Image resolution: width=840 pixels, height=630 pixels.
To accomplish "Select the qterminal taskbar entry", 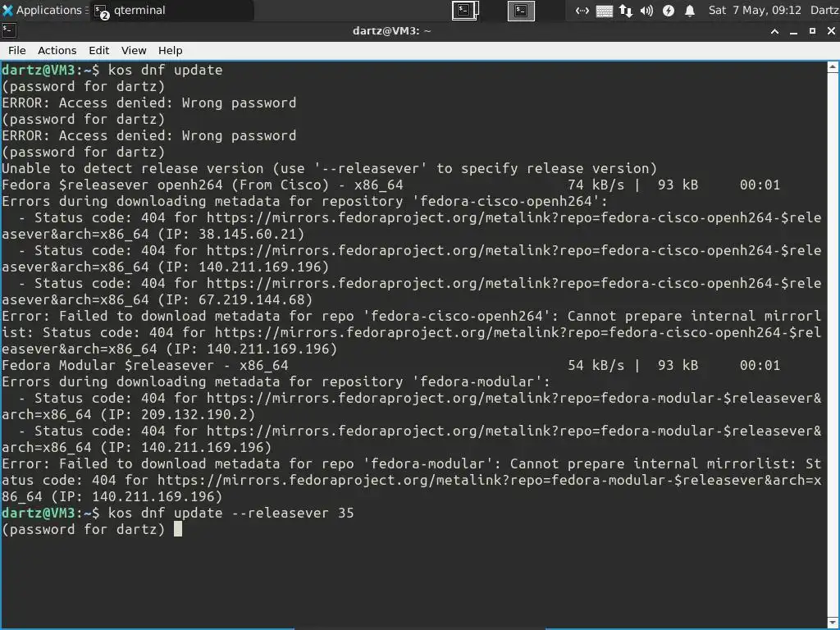I will tap(172, 10).
